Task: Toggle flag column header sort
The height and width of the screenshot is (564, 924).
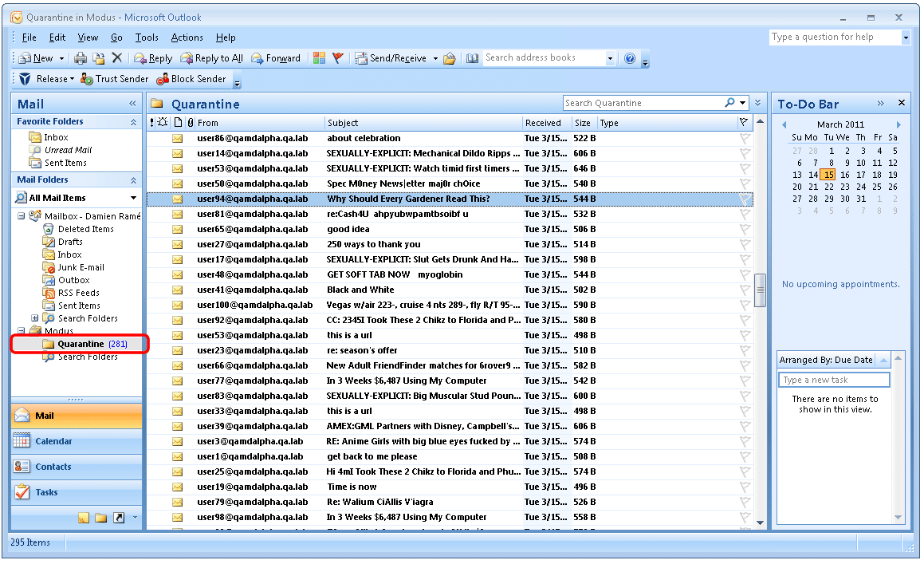Action: [x=744, y=123]
